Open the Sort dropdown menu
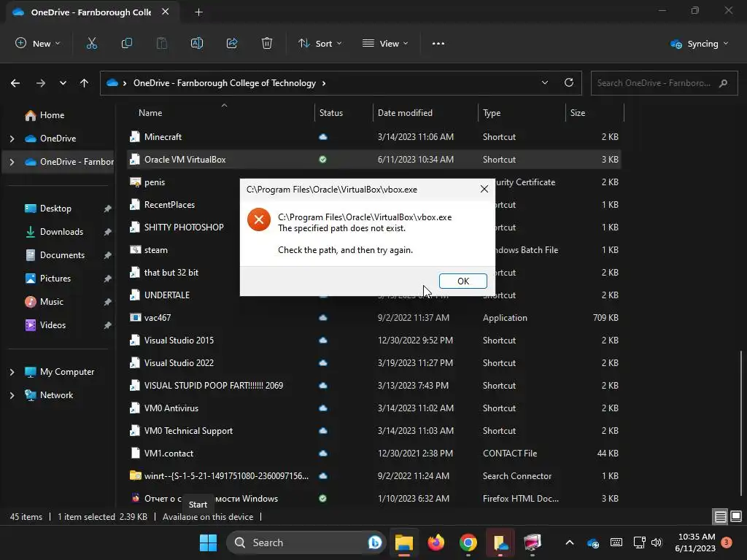The image size is (747, 560). [320, 43]
